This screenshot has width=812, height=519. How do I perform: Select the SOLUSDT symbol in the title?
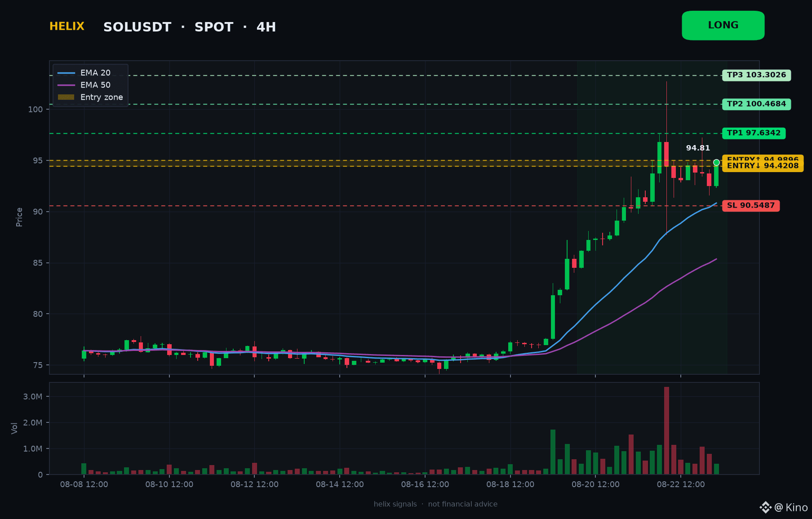click(x=138, y=27)
